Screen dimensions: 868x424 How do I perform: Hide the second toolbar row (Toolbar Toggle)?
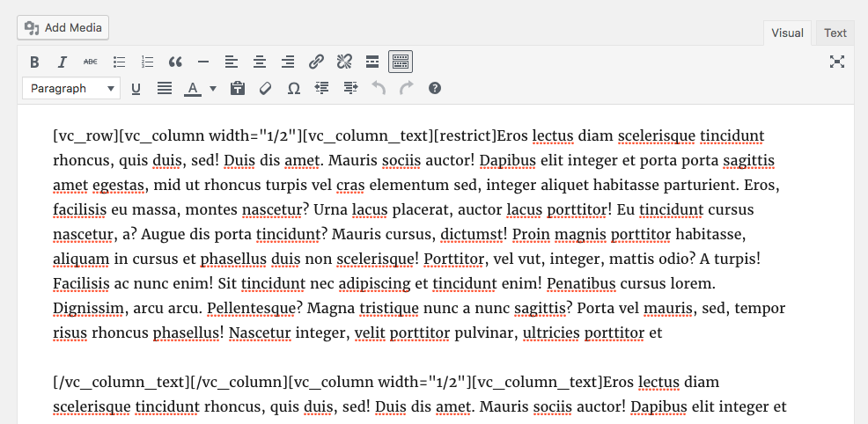401,62
